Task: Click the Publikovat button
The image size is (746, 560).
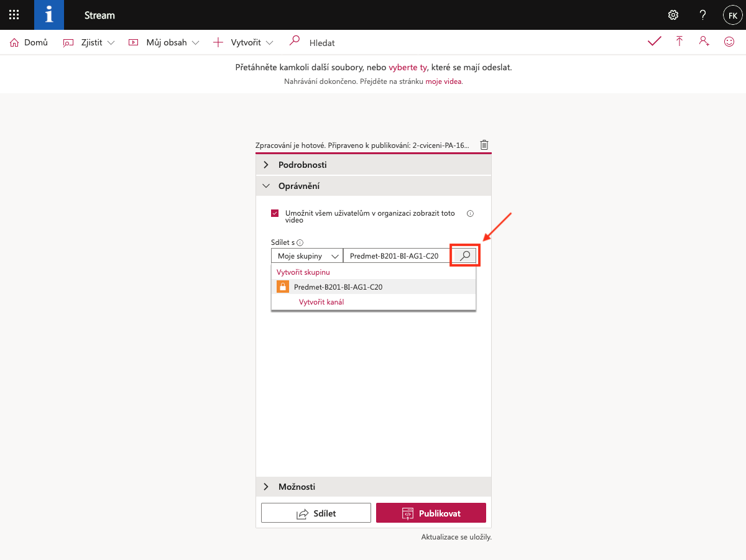Action: point(431,513)
